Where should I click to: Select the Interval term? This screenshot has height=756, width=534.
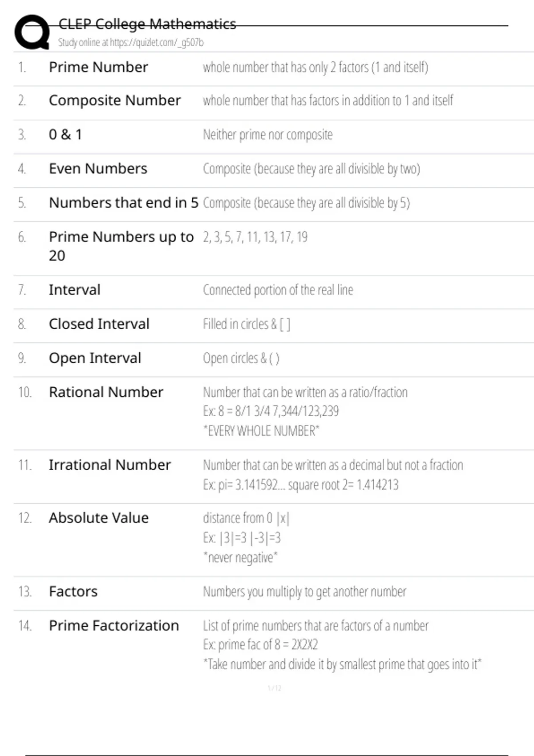[75, 290]
